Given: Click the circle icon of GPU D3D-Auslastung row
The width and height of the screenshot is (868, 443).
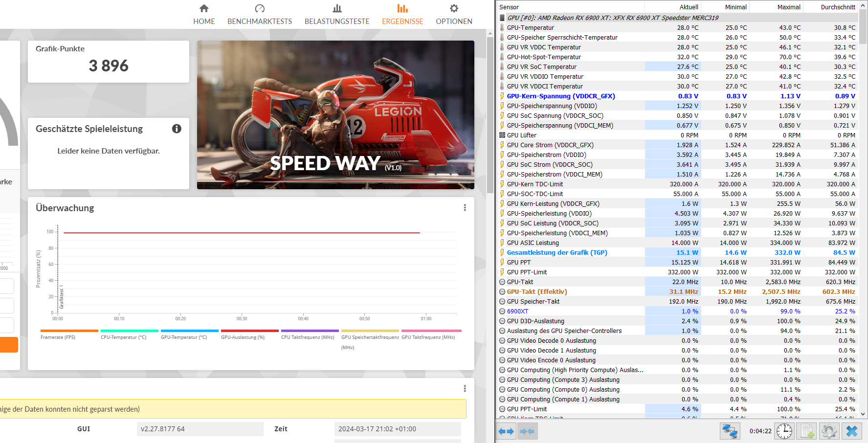Looking at the screenshot, I should tap(502, 321).
